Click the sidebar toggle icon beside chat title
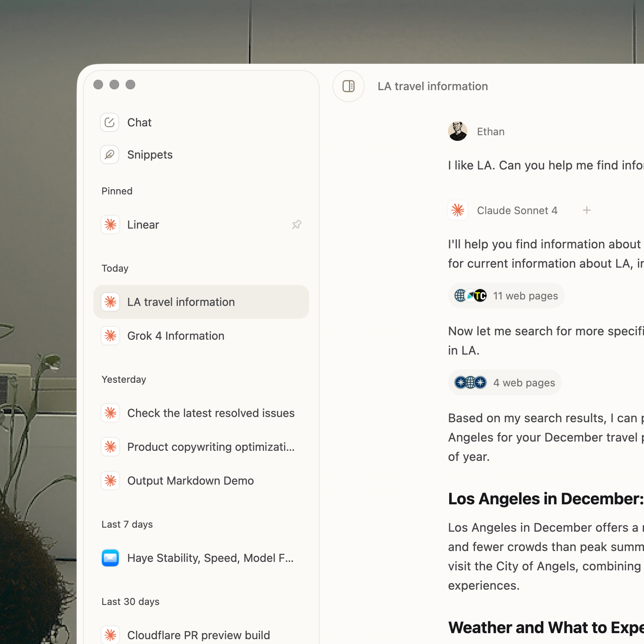This screenshot has width=644, height=644. pos(349,86)
